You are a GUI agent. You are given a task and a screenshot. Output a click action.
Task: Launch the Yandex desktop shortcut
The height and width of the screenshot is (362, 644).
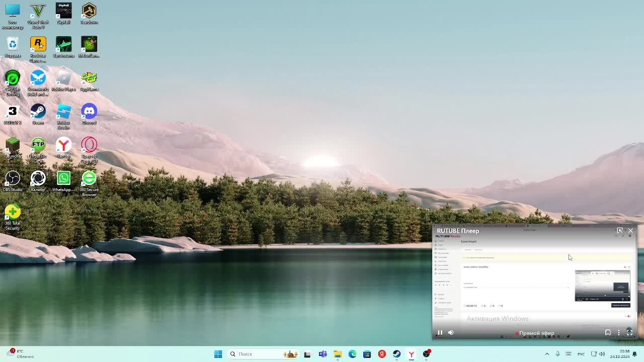pos(63,148)
